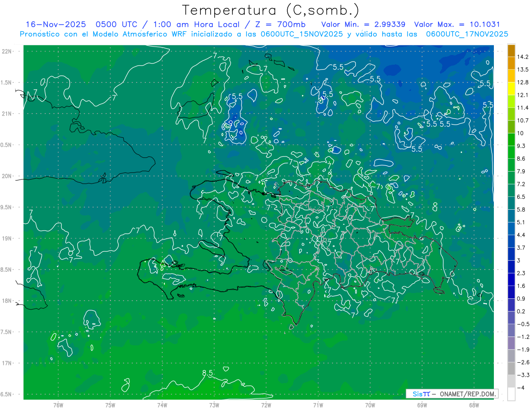The height and width of the screenshot is (411, 532).
Task: Click the title 'Temperatura (C,somb.)'
Action: tap(271, 10)
